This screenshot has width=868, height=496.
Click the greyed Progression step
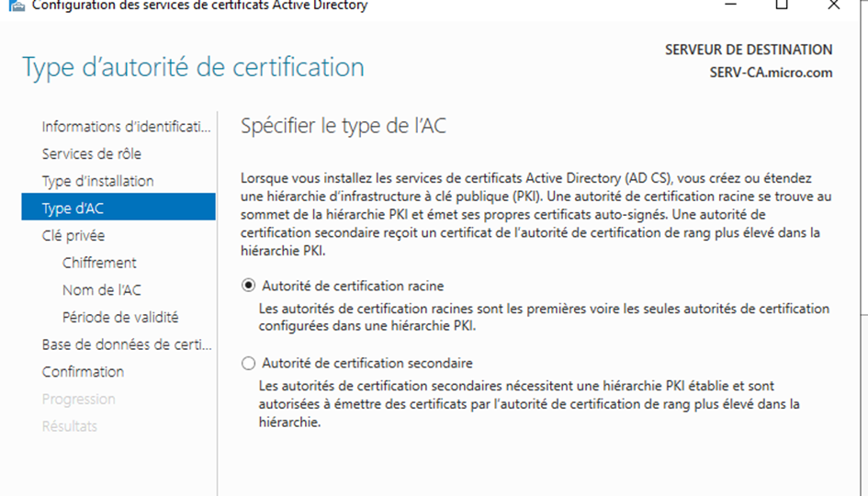pyautogui.click(x=79, y=400)
